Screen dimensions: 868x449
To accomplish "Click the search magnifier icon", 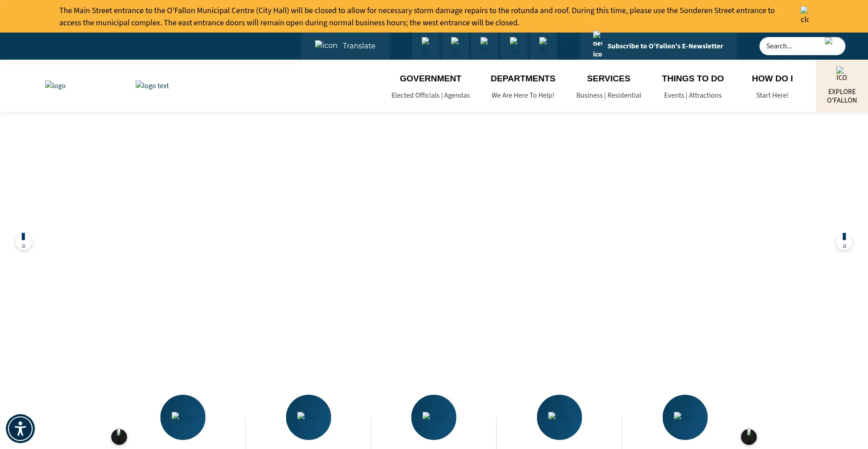I will click(829, 41).
